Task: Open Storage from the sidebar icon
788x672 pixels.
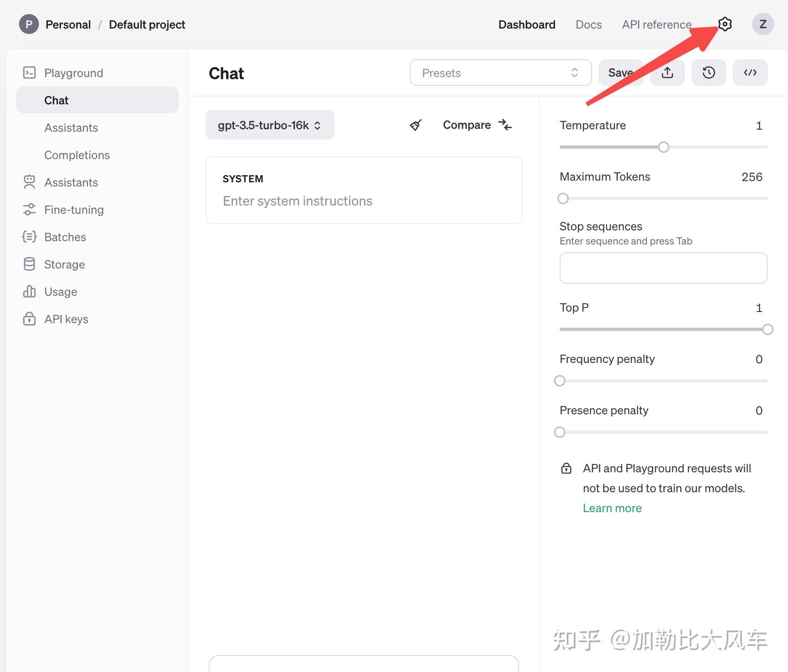Action: (29, 264)
